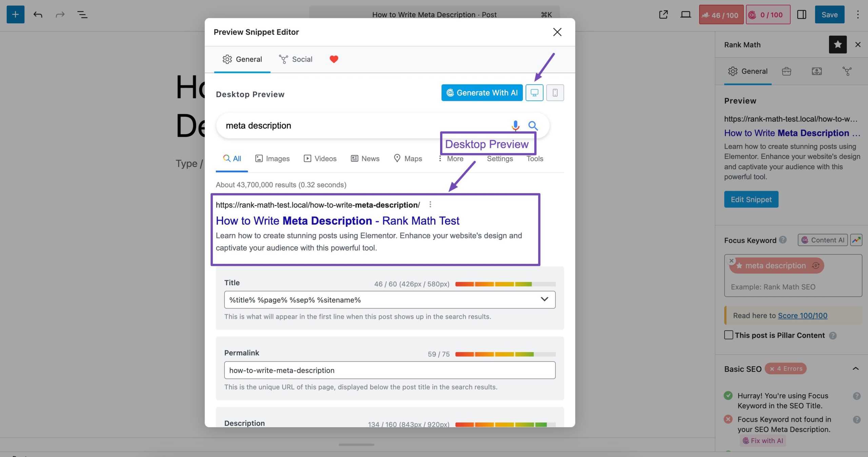
Task: Click the microphone icon in search bar
Action: pos(515,126)
